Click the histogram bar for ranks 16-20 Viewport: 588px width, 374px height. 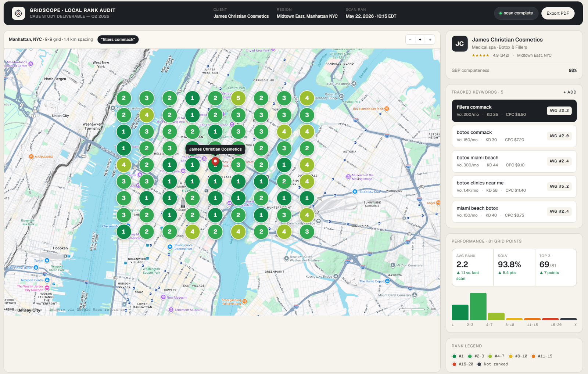550,319
